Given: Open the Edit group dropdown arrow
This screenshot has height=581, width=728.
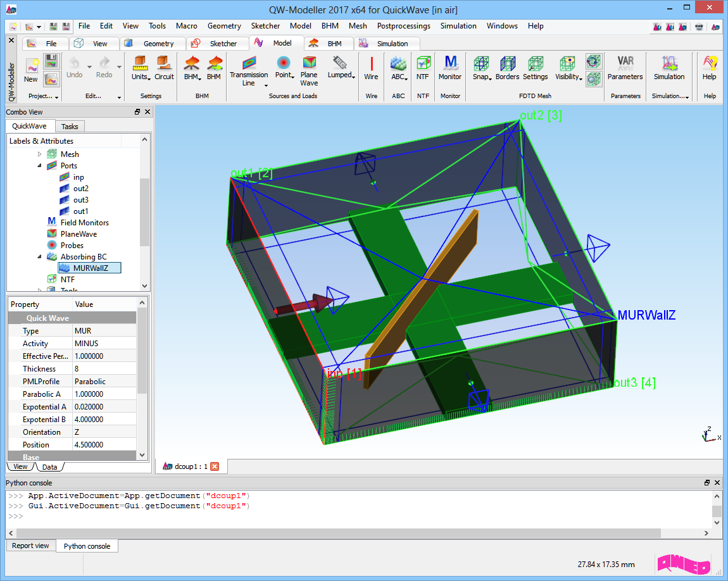Looking at the screenshot, I should tap(119, 97).
